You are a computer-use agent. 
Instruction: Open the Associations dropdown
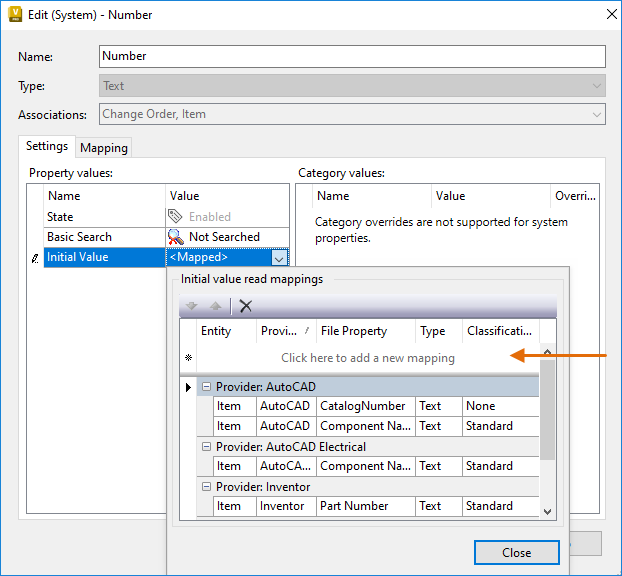point(596,115)
